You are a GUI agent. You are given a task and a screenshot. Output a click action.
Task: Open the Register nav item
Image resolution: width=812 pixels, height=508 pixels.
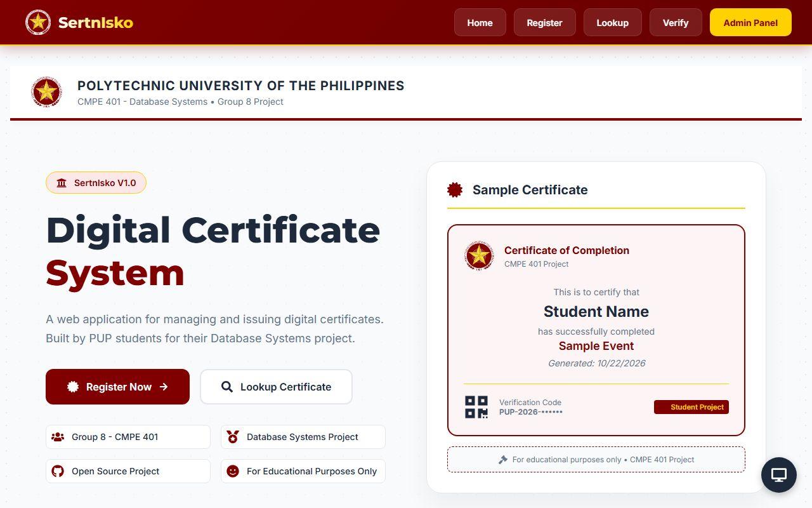545,22
